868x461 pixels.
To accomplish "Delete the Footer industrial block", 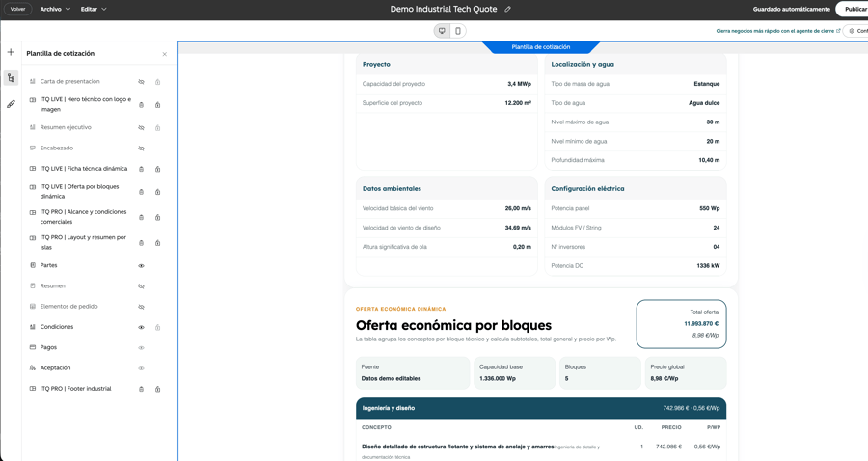I will (141, 389).
